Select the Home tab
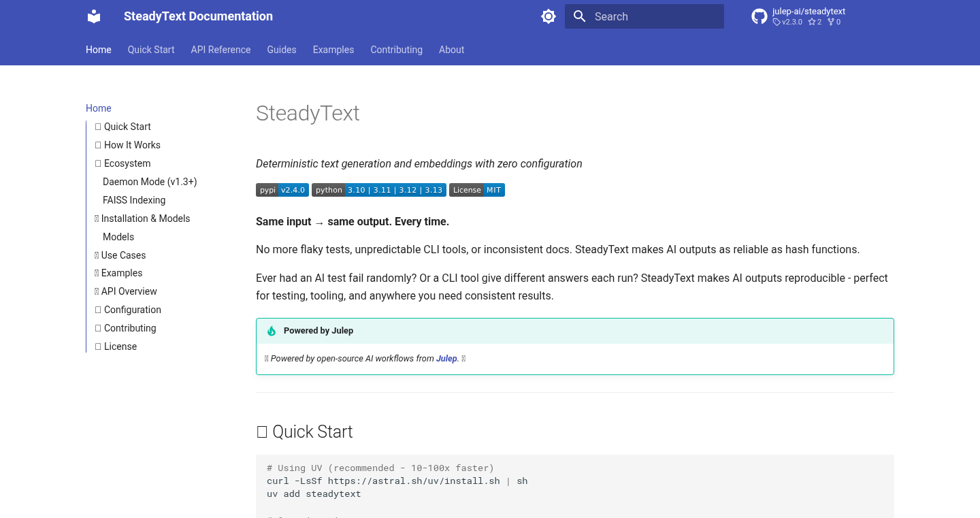 coord(99,50)
